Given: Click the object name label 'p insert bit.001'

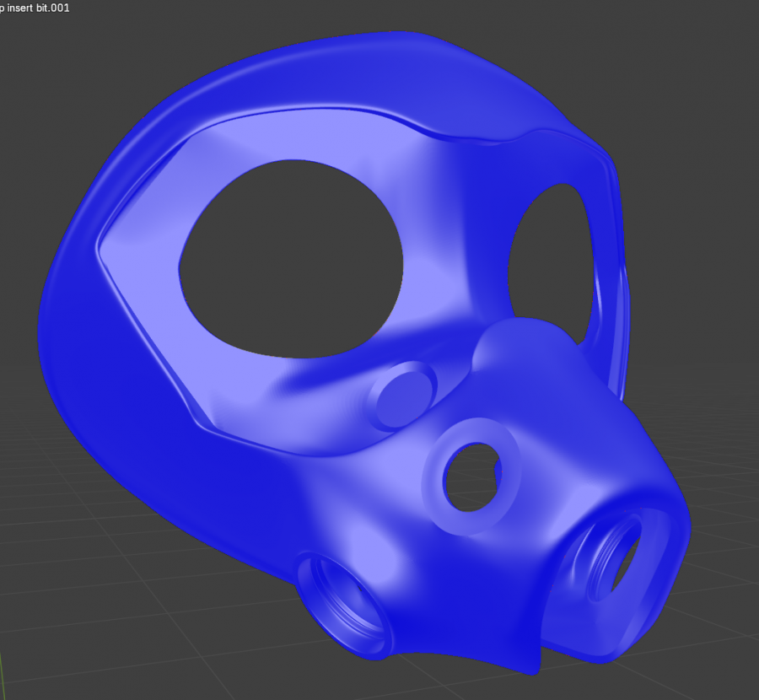Looking at the screenshot, I should click(34, 7).
